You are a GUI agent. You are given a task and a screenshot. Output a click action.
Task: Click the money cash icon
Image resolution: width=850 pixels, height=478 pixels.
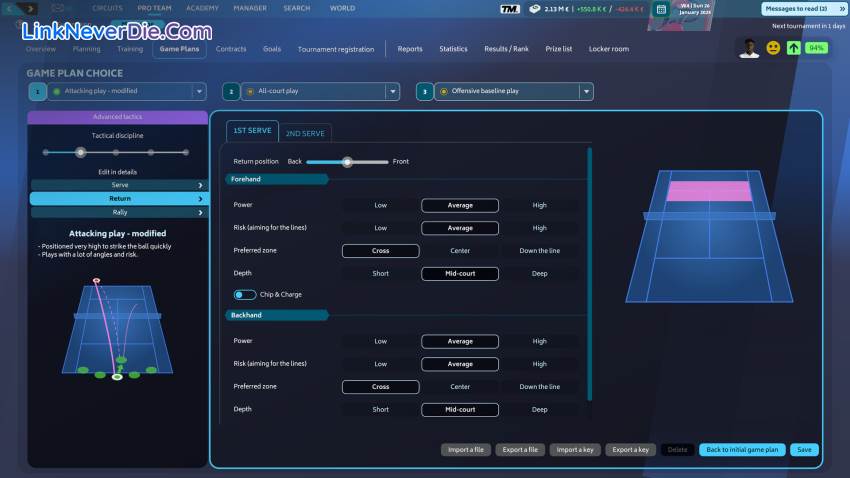coord(535,9)
